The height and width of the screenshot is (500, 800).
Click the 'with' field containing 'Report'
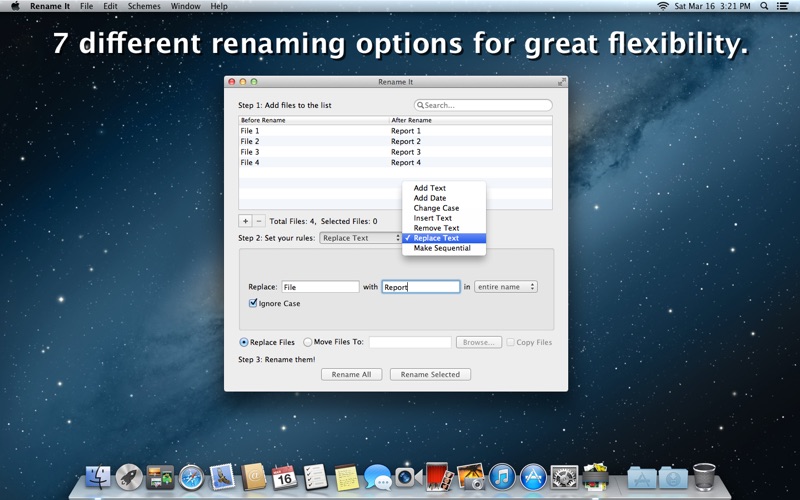click(x=421, y=287)
